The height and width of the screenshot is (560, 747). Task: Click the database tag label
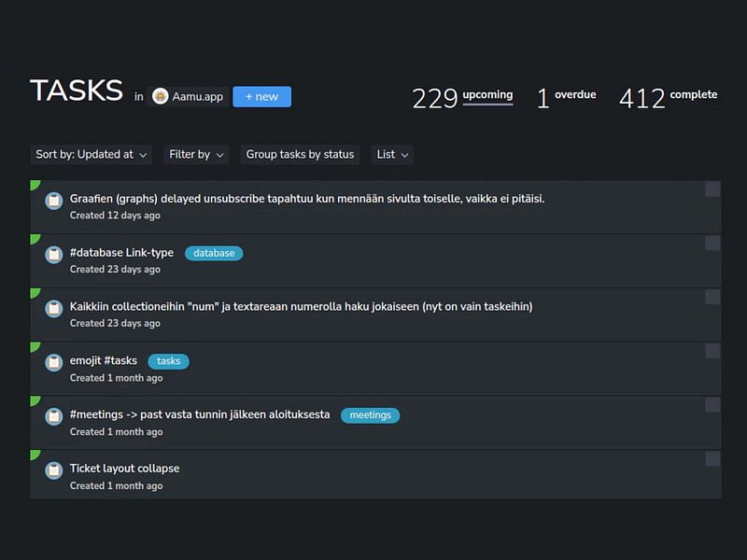point(214,253)
